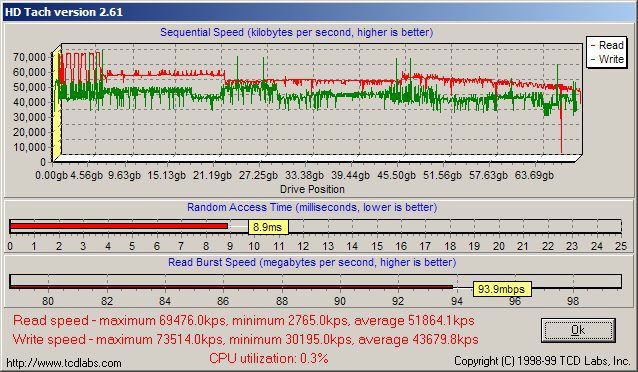638x372 pixels.
Task: Click the 45.50gb x-axis label
Action: pos(396,175)
